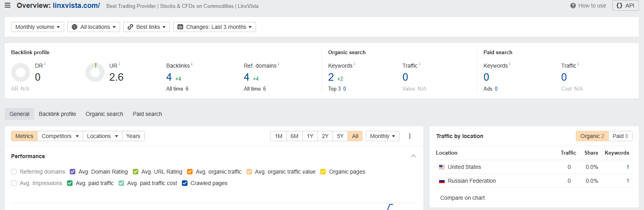This screenshot has width=644, height=210.
Task: Toggle Avg. paid traffic cost checkbox
Action: 121,183
